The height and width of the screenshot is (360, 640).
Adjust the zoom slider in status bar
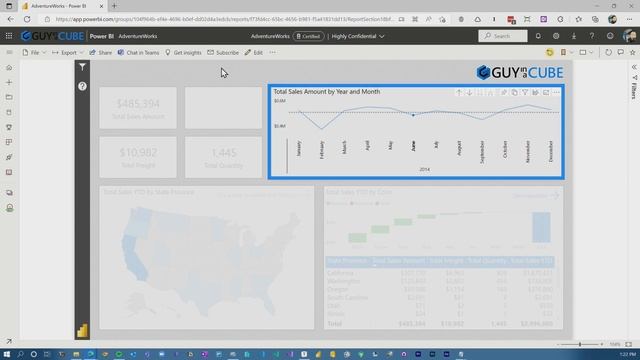(580, 344)
